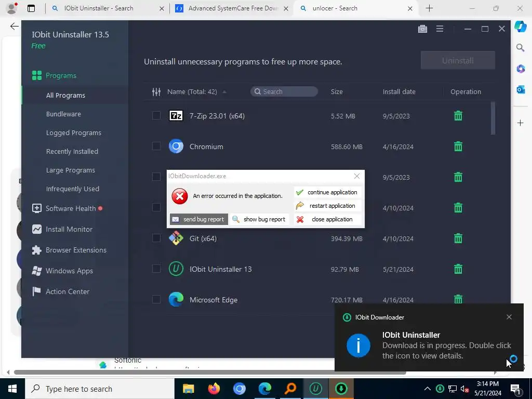The image size is (532, 399).
Task: Click send bug report button
Action: point(199,219)
